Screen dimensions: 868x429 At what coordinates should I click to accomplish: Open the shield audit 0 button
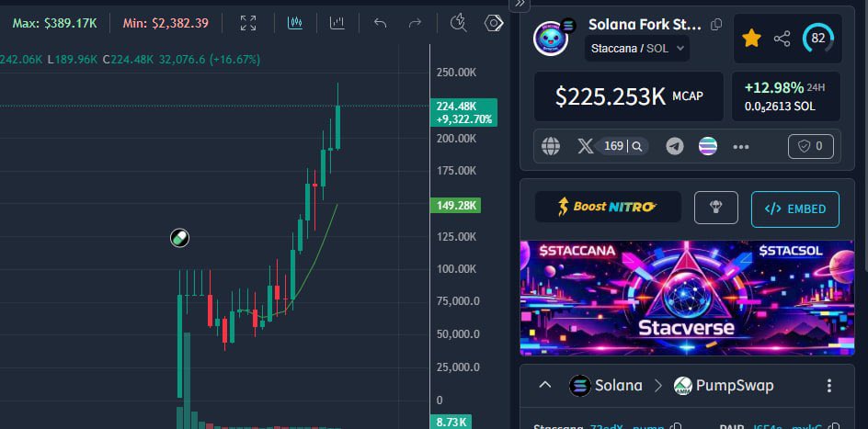[x=810, y=146]
